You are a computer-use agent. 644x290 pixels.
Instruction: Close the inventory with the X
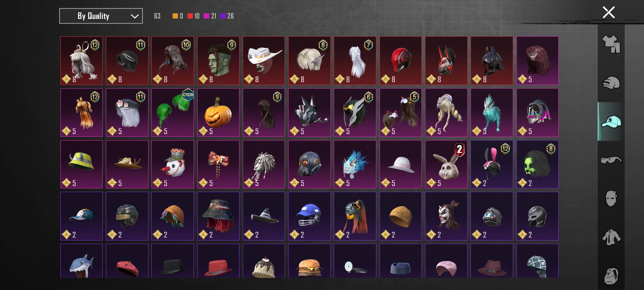coord(609,12)
